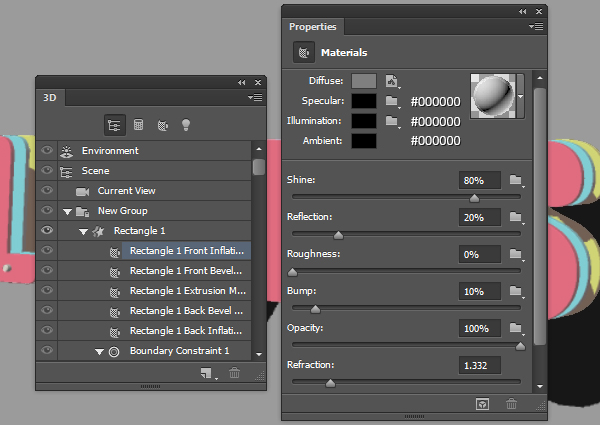Hide the Rectangle 1 mesh

pyautogui.click(x=47, y=230)
